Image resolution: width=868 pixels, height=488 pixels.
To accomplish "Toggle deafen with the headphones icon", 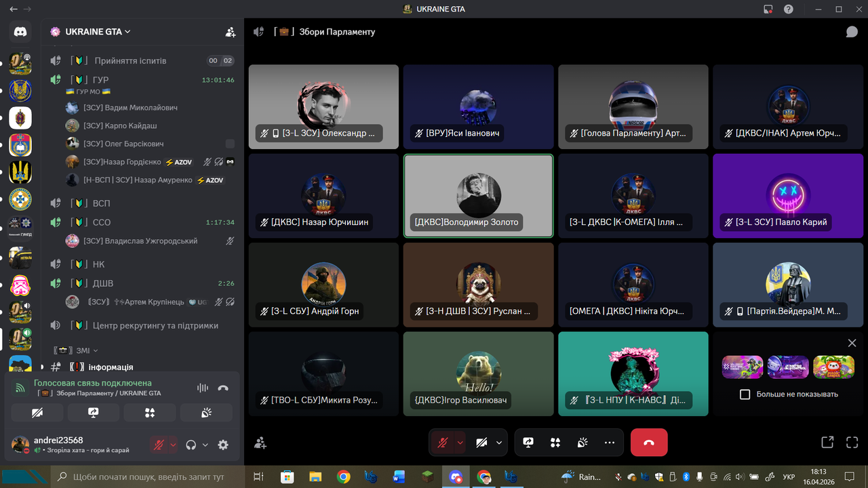I will coord(191,445).
